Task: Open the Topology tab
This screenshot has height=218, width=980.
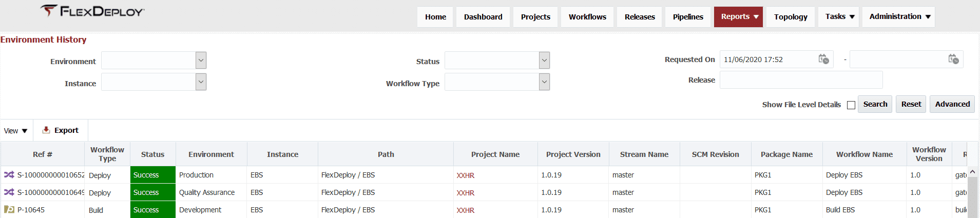Action: click(791, 17)
